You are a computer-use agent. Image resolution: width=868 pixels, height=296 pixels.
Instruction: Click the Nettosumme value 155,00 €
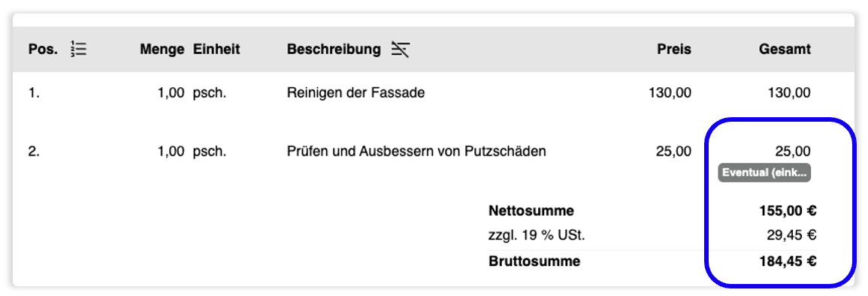(789, 211)
